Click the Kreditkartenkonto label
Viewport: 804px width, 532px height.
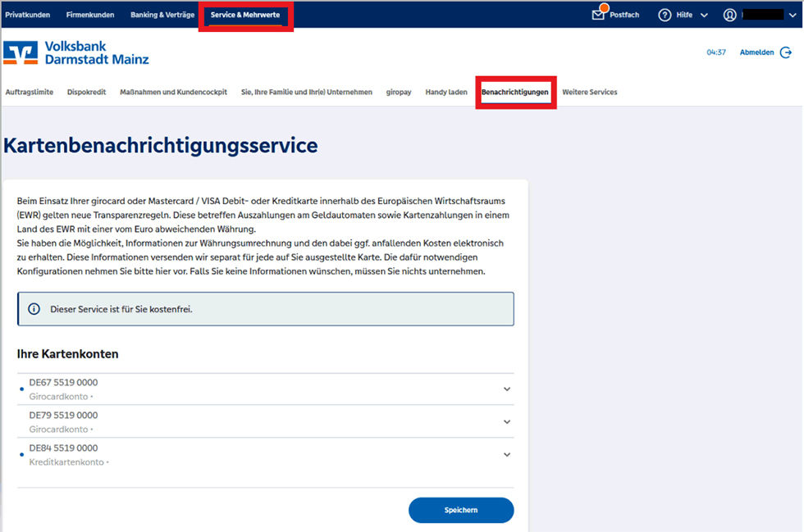click(x=66, y=462)
